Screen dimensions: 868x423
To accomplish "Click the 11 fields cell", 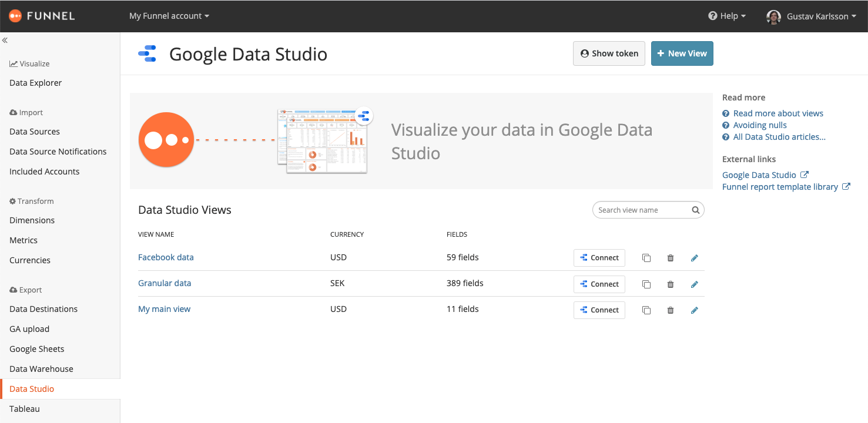I will coord(463,309).
